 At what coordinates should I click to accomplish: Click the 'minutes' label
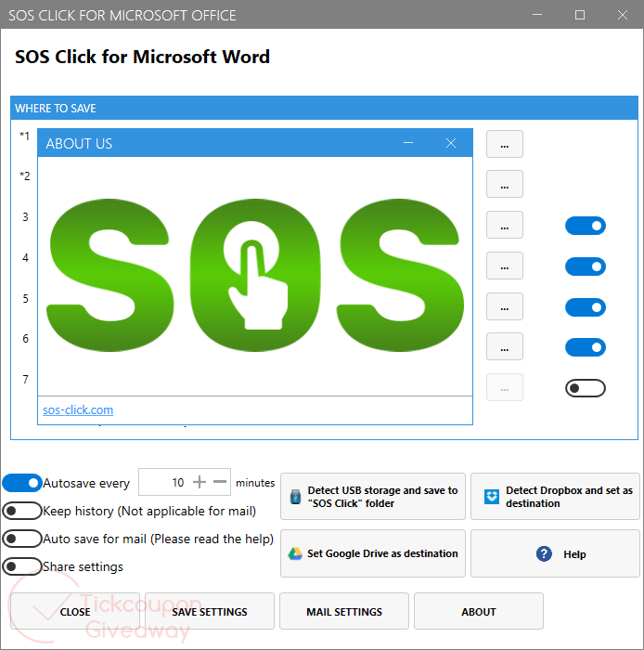click(255, 483)
